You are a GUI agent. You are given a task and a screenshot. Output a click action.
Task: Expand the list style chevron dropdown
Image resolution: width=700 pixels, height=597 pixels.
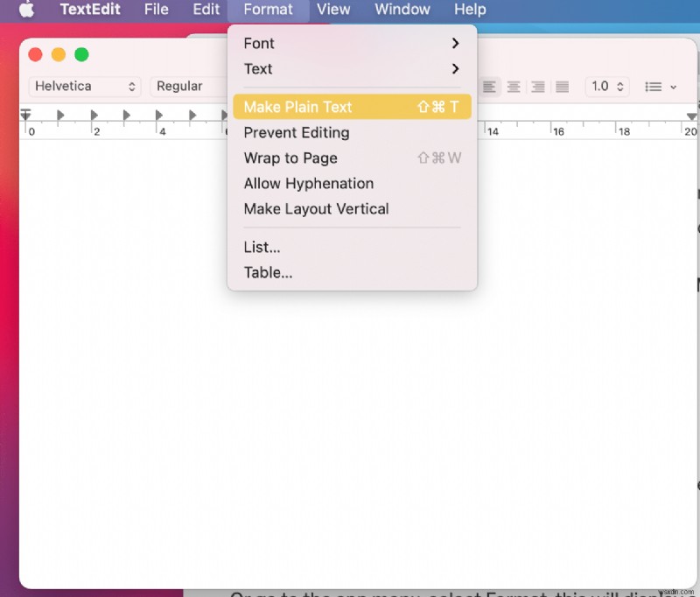(674, 87)
